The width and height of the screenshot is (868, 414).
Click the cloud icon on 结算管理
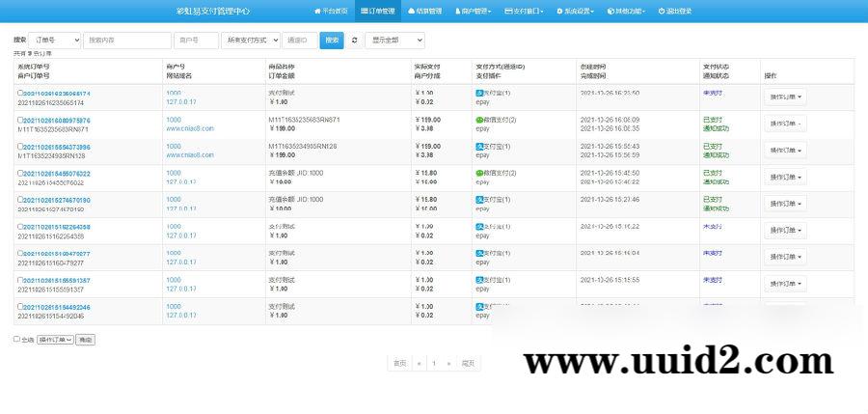411,11
